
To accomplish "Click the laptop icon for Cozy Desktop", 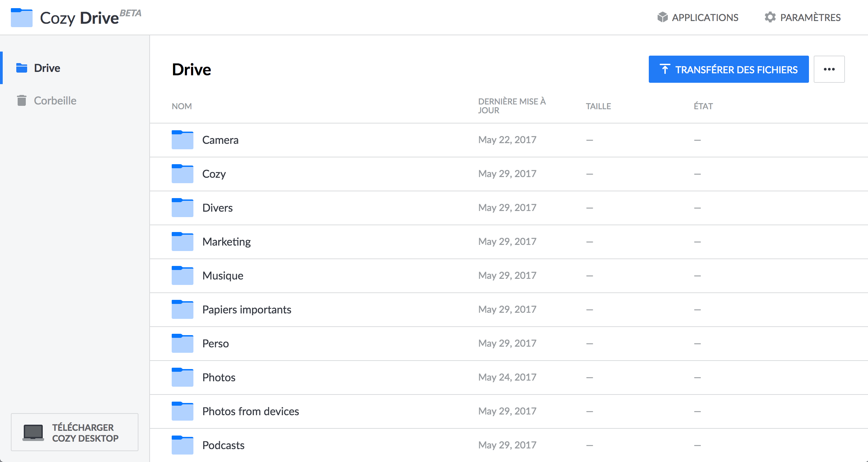I will click(33, 432).
